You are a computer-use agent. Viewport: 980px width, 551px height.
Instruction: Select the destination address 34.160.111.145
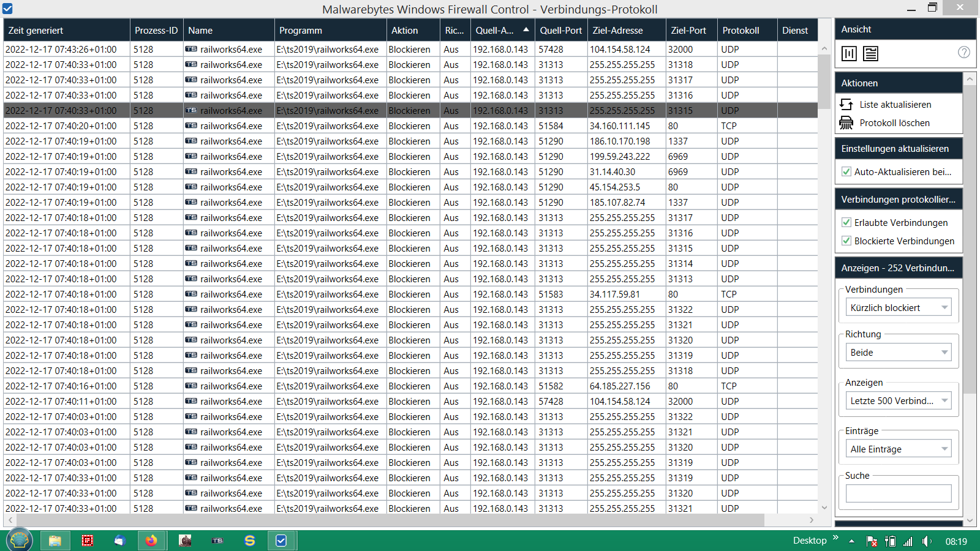tap(620, 126)
